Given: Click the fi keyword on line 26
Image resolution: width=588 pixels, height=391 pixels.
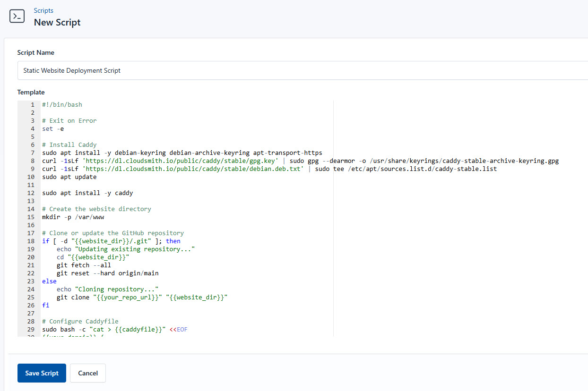Looking at the screenshot, I should (45, 305).
